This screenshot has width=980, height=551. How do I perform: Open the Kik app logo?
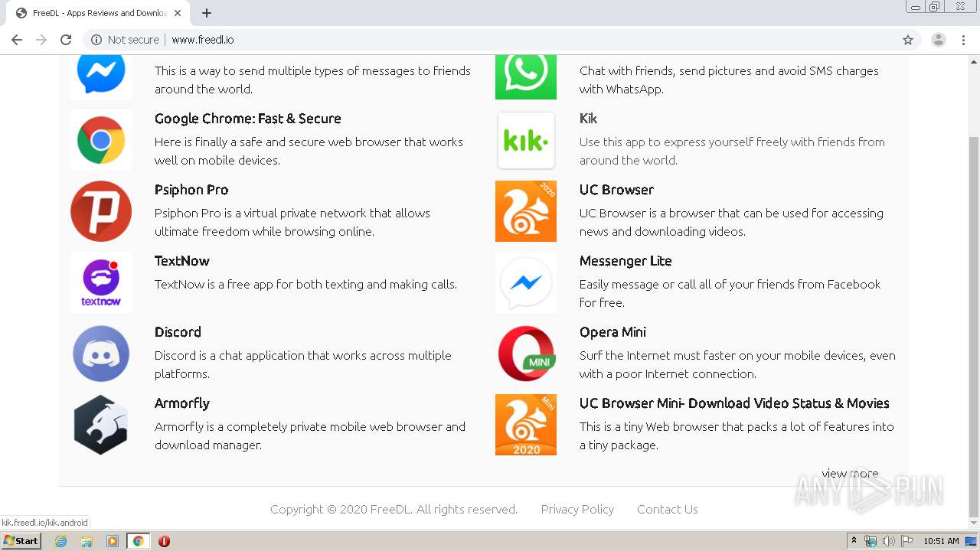click(526, 140)
